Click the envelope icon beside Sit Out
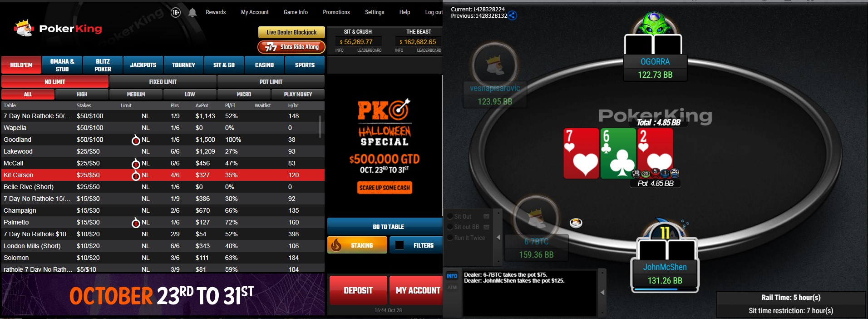Screen dimensions: 868x319 tap(486, 216)
